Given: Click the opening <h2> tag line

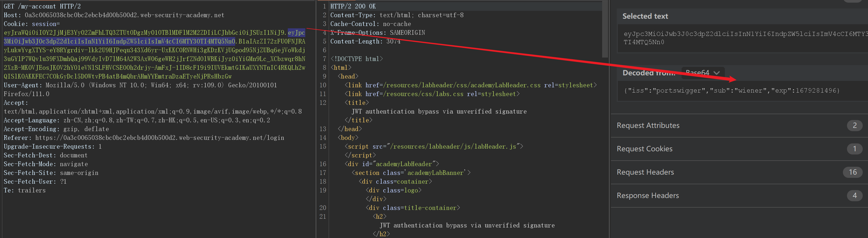Looking at the screenshot, I should point(380,216).
